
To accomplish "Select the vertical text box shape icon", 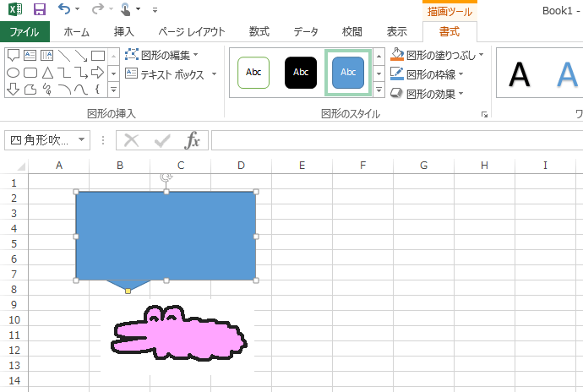I will tap(46, 56).
